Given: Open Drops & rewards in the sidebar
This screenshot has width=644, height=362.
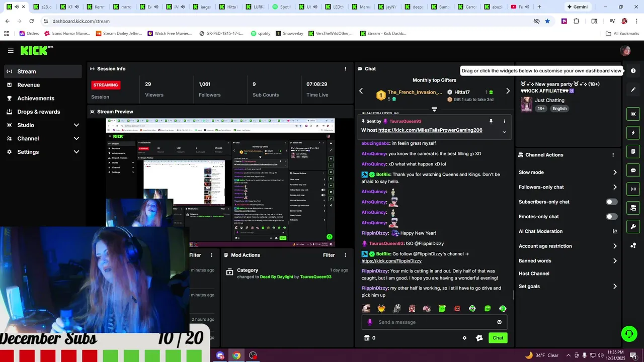Looking at the screenshot, I should (43, 112).
